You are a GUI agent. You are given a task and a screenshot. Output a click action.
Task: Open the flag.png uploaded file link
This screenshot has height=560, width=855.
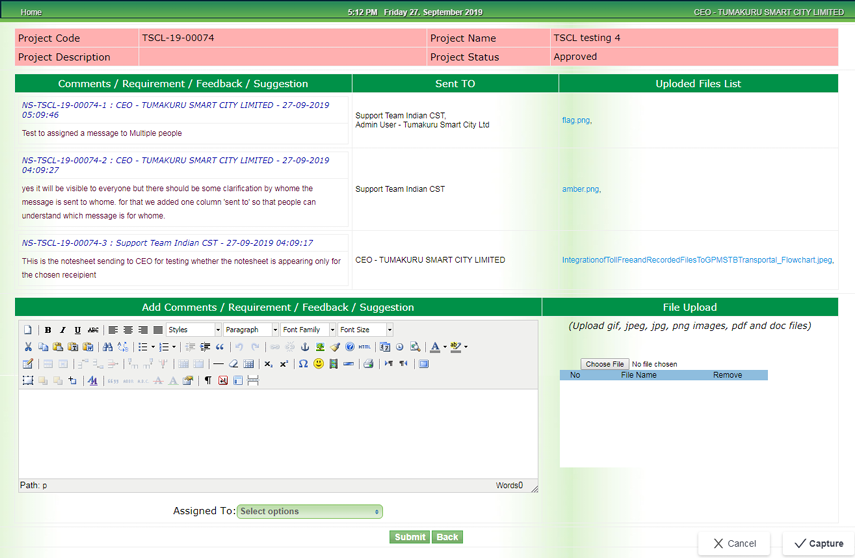(576, 120)
